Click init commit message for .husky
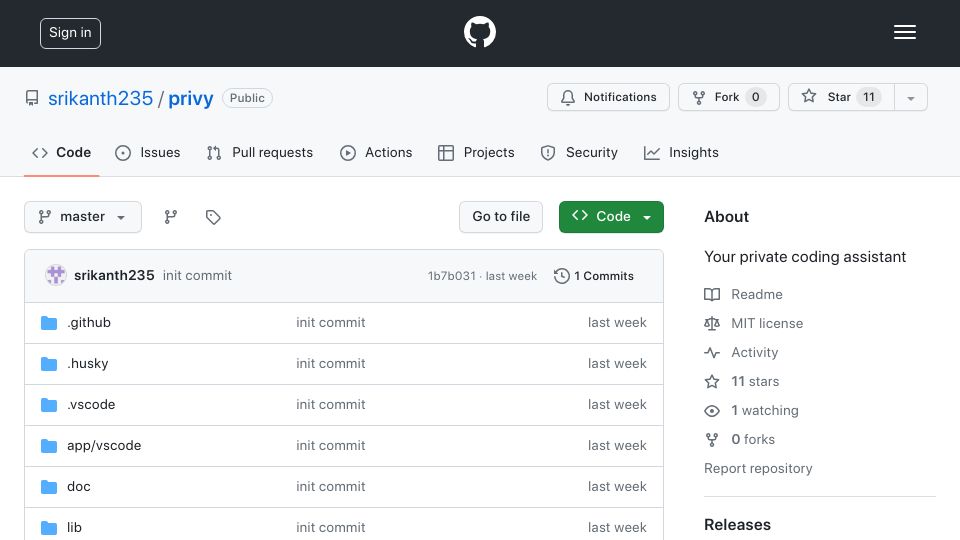Viewport: 960px width, 540px height. (x=331, y=364)
